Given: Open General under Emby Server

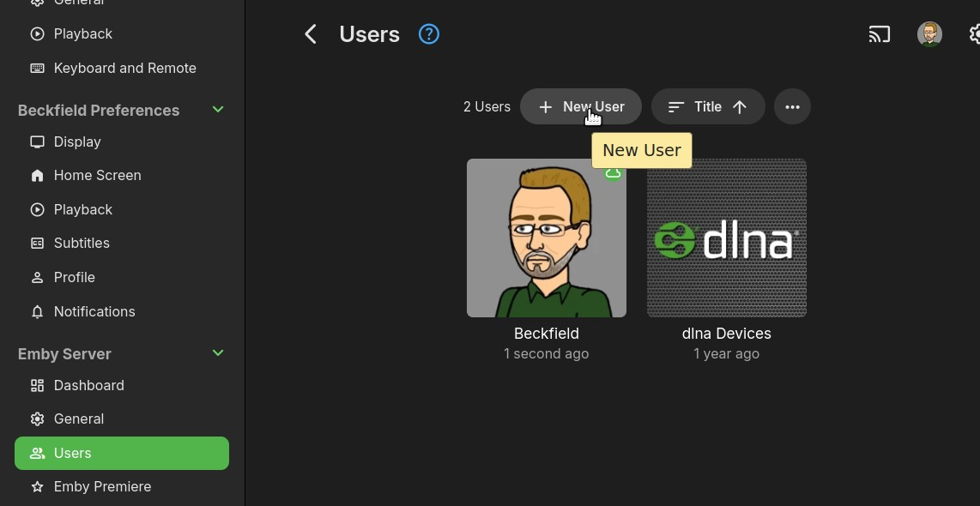Looking at the screenshot, I should 122,419.
